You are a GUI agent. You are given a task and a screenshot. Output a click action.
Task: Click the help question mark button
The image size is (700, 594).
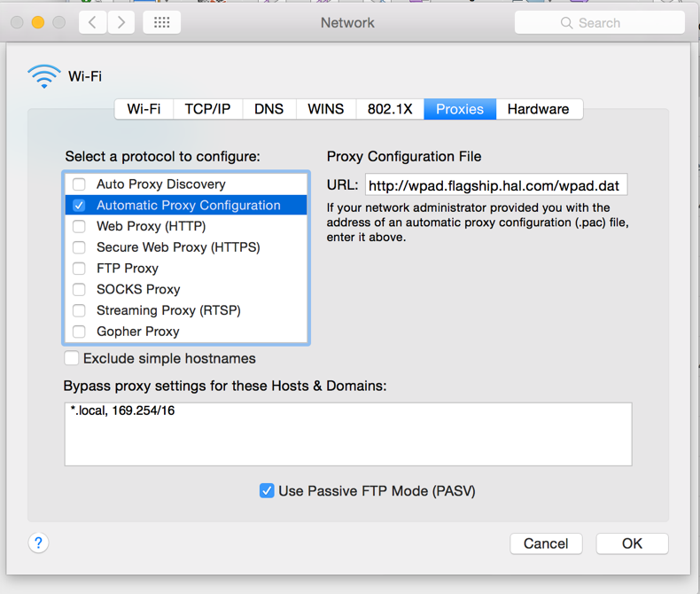pos(38,543)
